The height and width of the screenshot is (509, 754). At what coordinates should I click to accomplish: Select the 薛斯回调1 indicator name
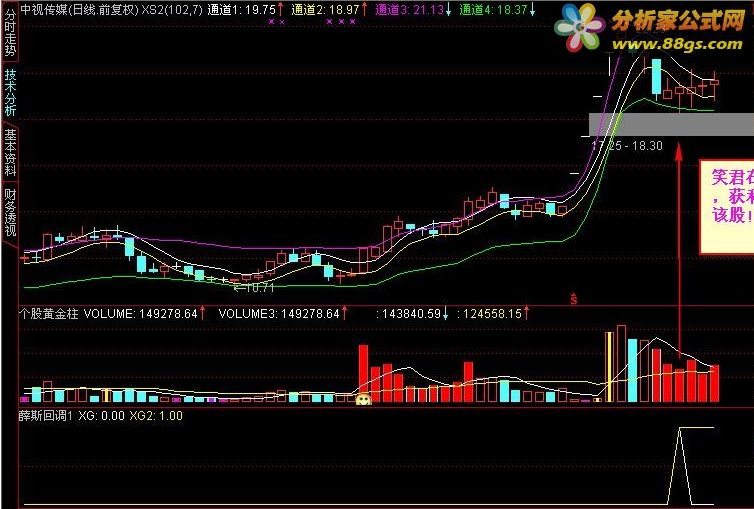(x=46, y=416)
